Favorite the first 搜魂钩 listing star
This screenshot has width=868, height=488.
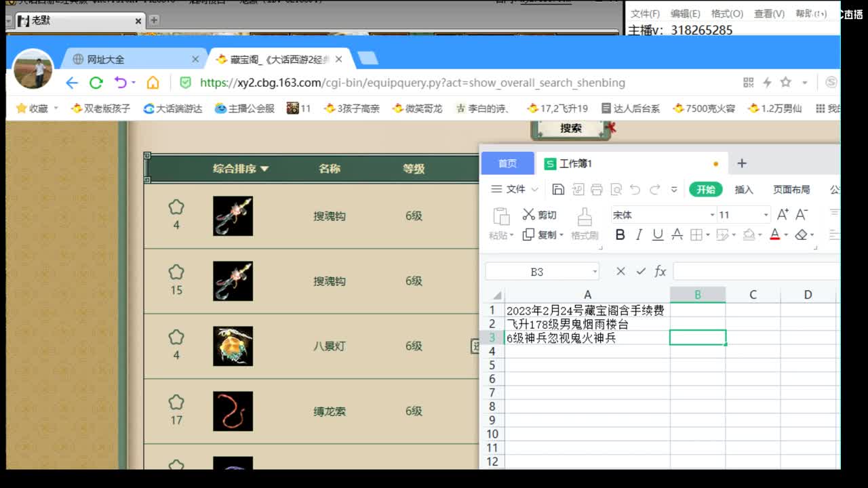pyautogui.click(x=176, y=207)
